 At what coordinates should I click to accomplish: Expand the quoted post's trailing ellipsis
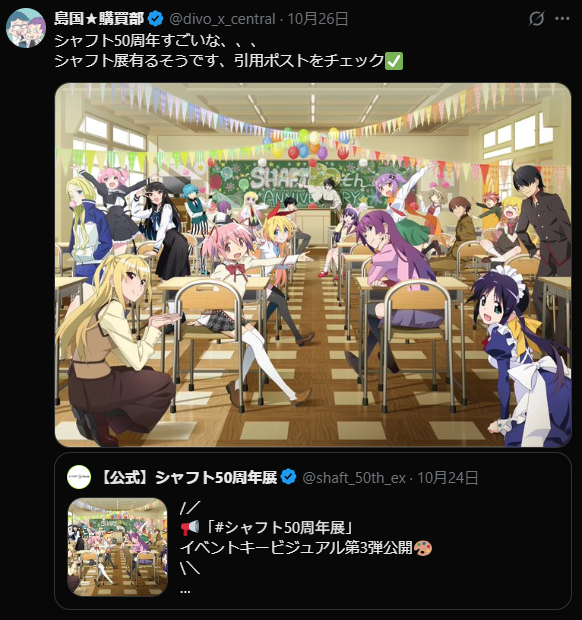185,590
